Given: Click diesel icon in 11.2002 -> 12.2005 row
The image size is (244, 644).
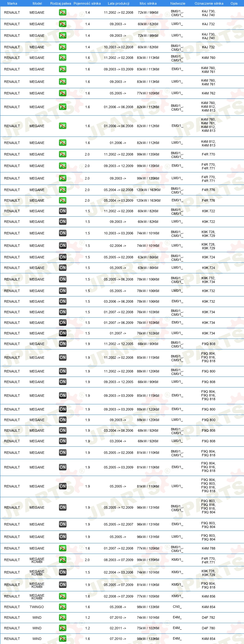Looking at the screenshot, I should click(x=62, y=344).
